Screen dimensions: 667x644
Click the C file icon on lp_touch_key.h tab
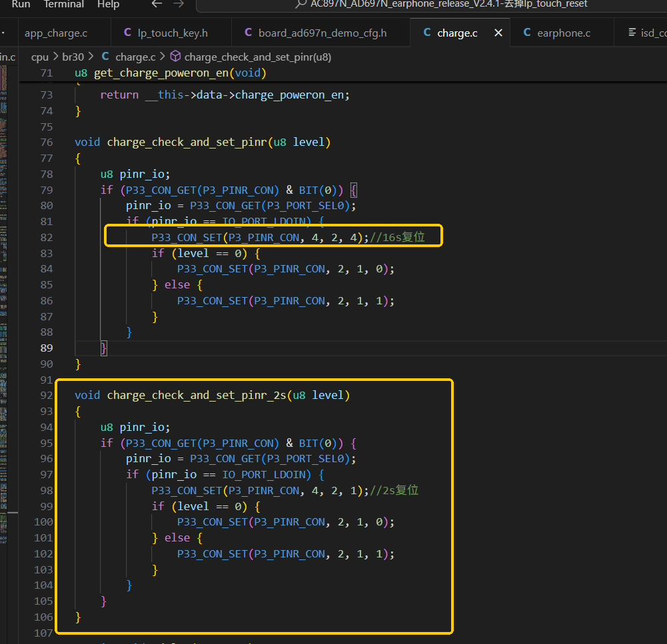[127, 33]
